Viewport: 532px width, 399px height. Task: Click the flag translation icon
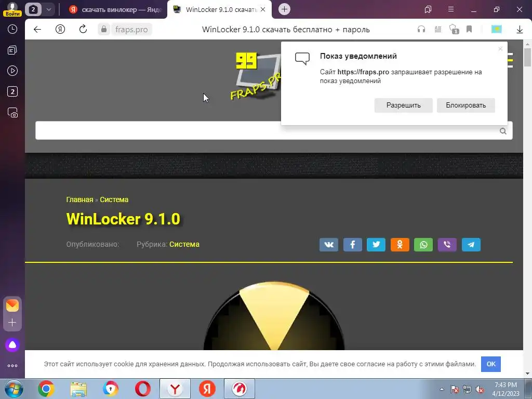coord(496,29)
